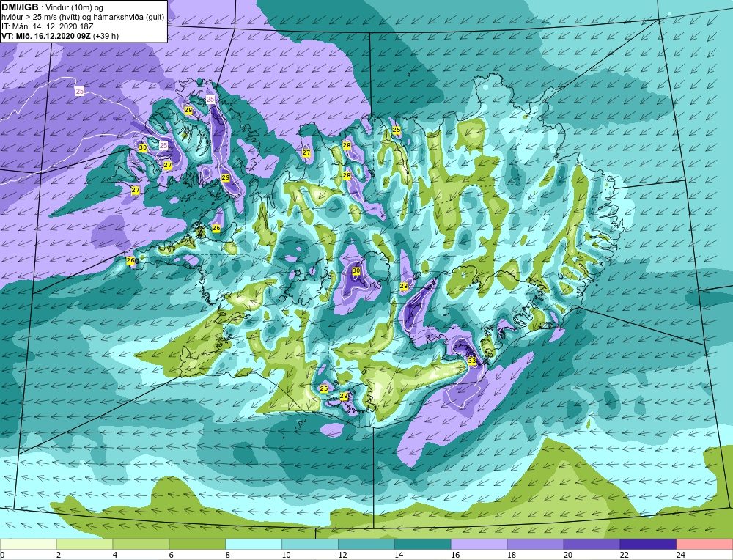733x560 pixels.
Task: Click the "12" tick label on legend
Action: point(342,555)
